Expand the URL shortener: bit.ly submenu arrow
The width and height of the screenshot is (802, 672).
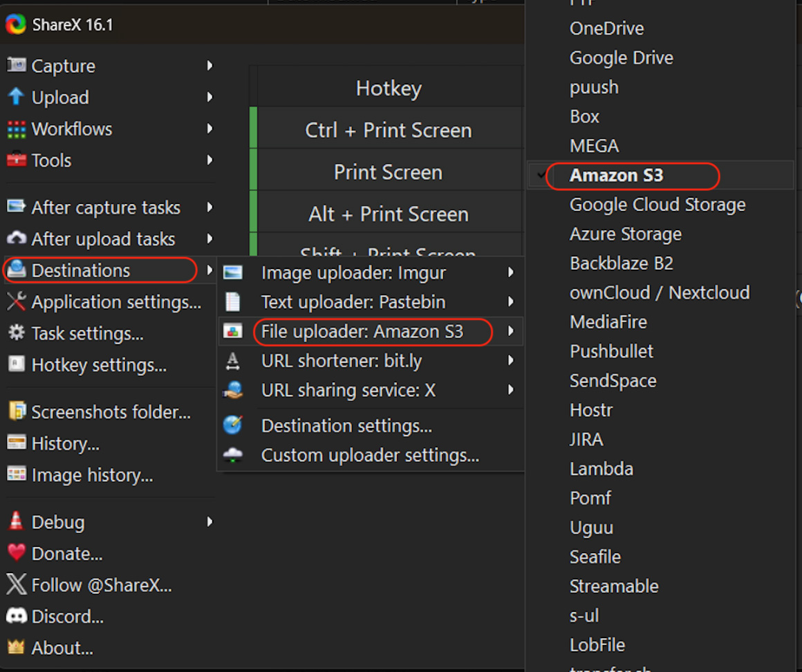click(x=510, y=361)
